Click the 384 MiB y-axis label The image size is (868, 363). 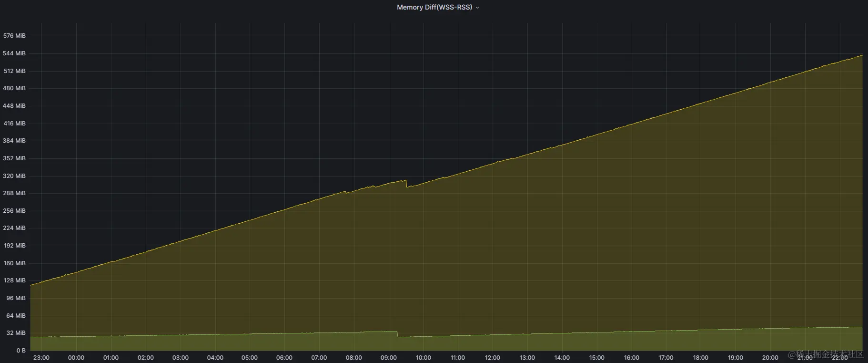pyautogui.click(x=14, y=141)
